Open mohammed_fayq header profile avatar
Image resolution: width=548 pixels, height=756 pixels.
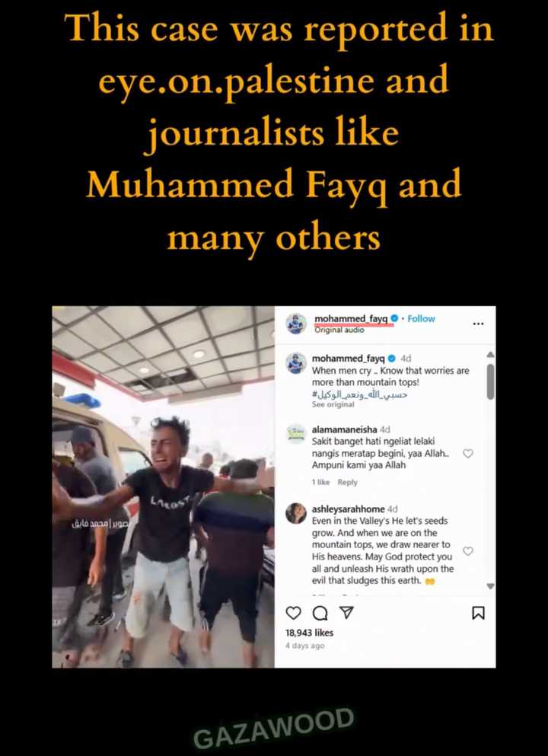coord(295,324)
